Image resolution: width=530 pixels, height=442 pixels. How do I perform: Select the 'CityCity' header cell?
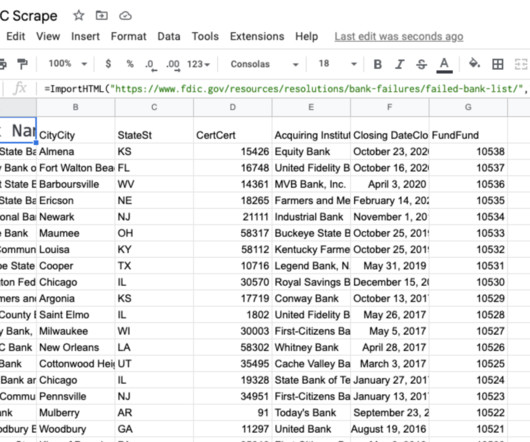tap(76, 130)
